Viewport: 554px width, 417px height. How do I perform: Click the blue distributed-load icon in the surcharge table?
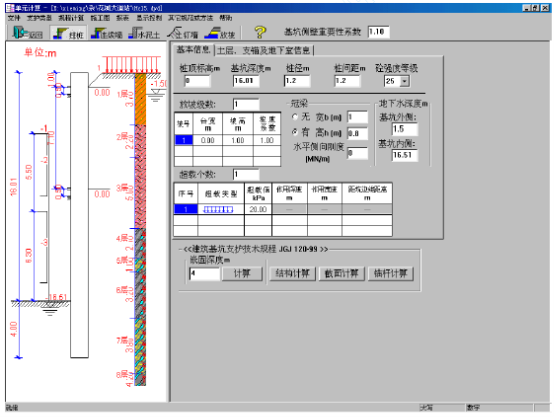point(218,210)
